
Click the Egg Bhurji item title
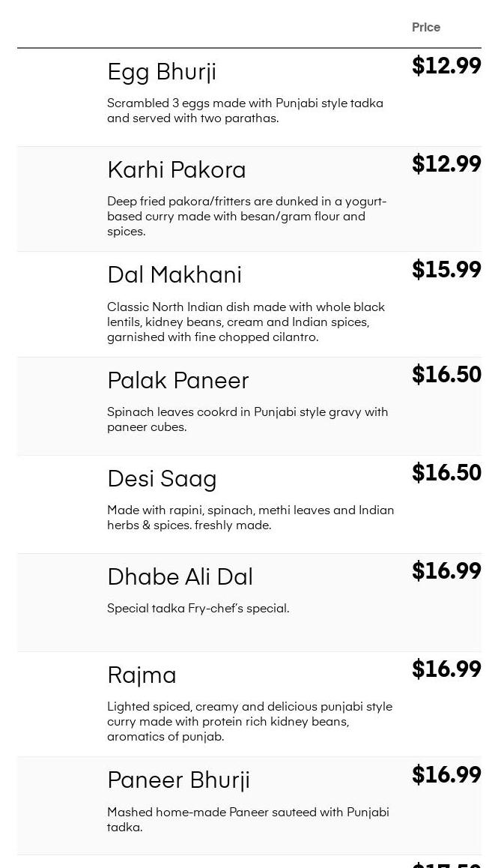[x=162, y=72]
